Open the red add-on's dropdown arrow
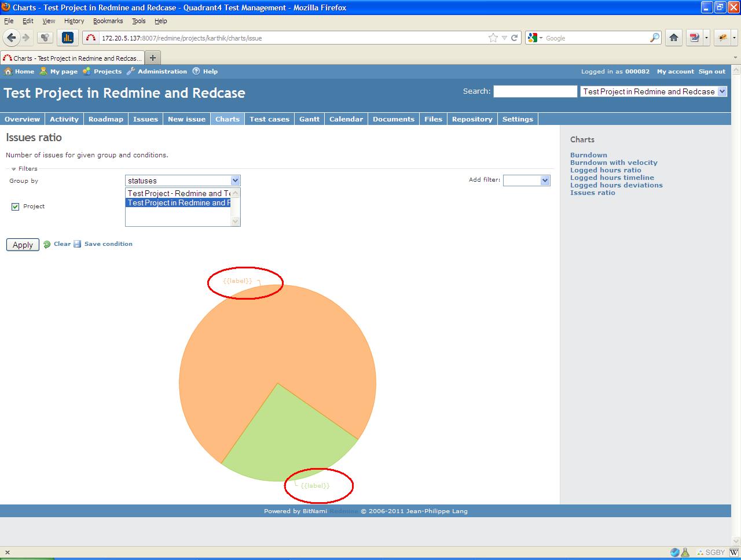741x560 pixels. tap(706, 38)
